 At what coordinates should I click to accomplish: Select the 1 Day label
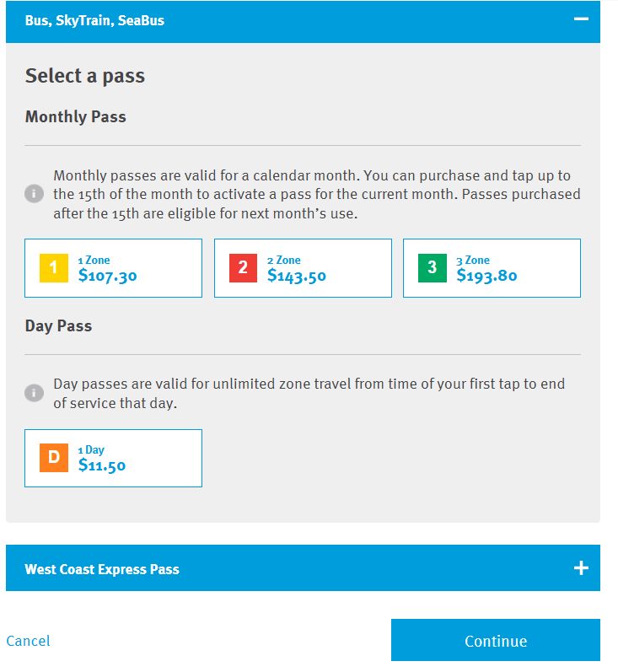point(92,450)
